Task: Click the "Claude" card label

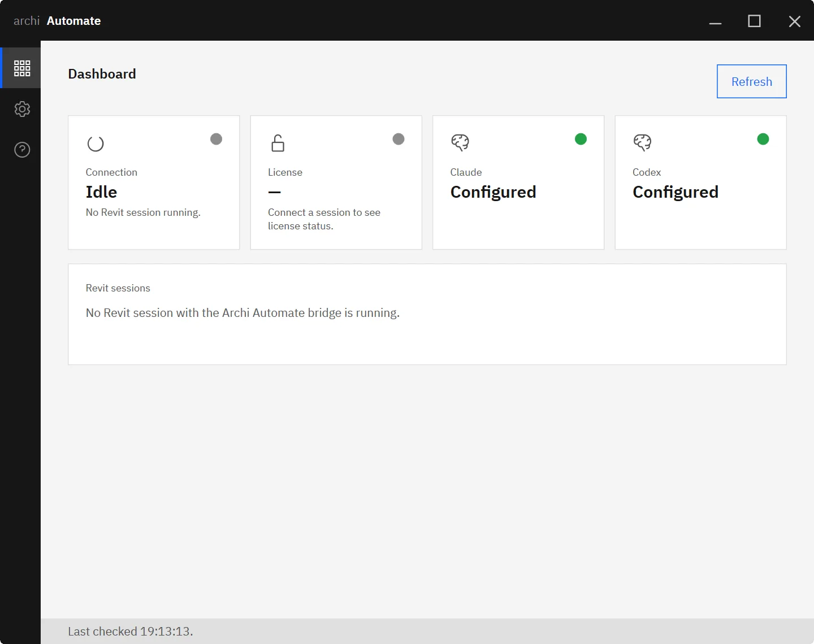Action: pyautogui.click(x=466, y=172)
